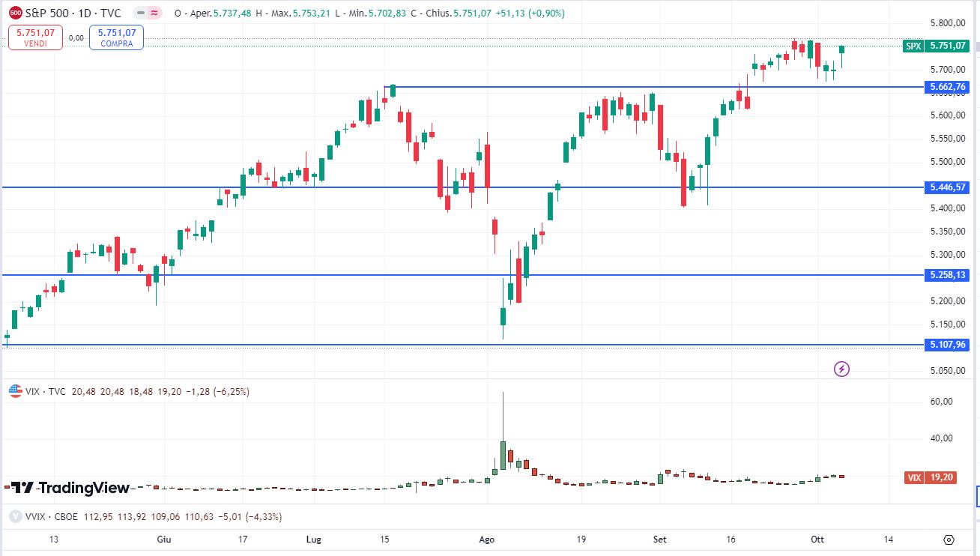This screenshot has width=980, height=556.
Task: Toggle the grey dash market status indicator
Action: (141, 13)
